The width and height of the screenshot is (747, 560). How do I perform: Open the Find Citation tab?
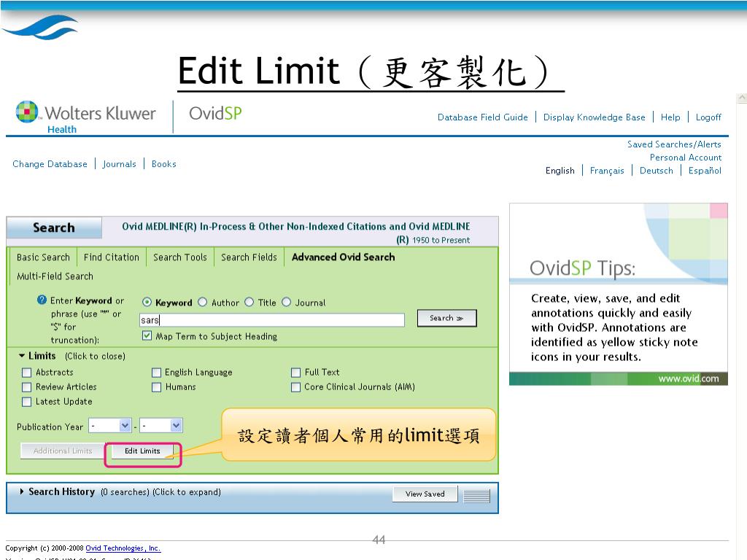112,257
